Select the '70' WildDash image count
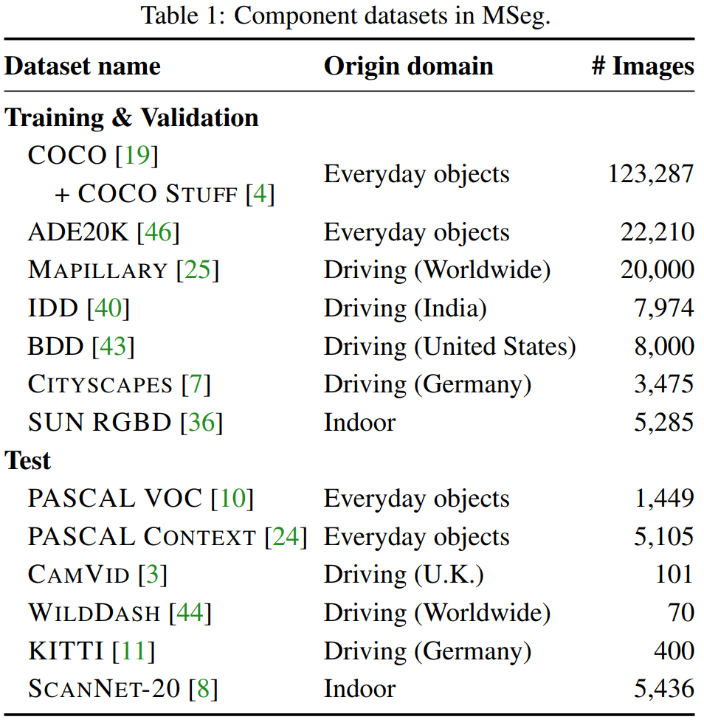This screenshot has height=728, width=704. tap(681, 612)
